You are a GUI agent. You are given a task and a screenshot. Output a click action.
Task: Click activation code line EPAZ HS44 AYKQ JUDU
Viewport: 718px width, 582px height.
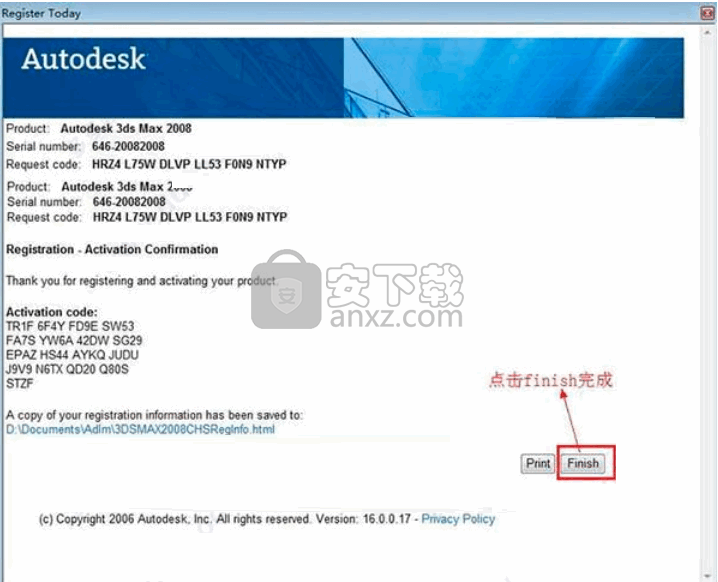point(72,355)
